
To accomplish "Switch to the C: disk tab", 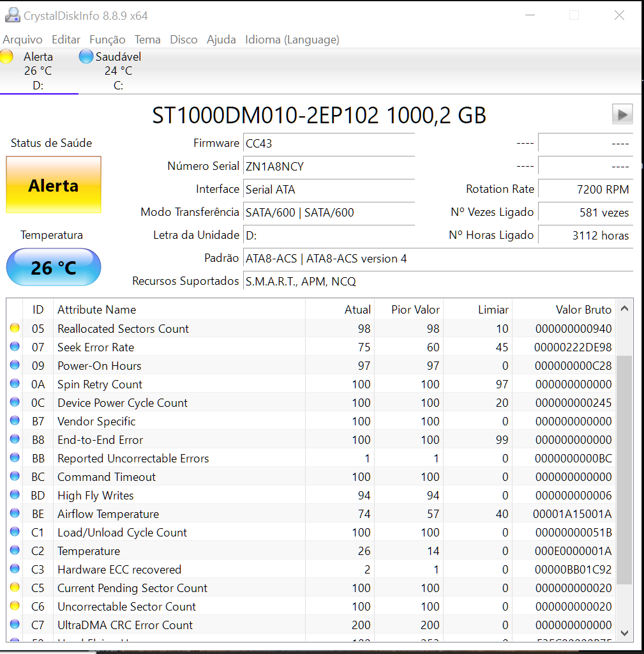I will 118,71.
